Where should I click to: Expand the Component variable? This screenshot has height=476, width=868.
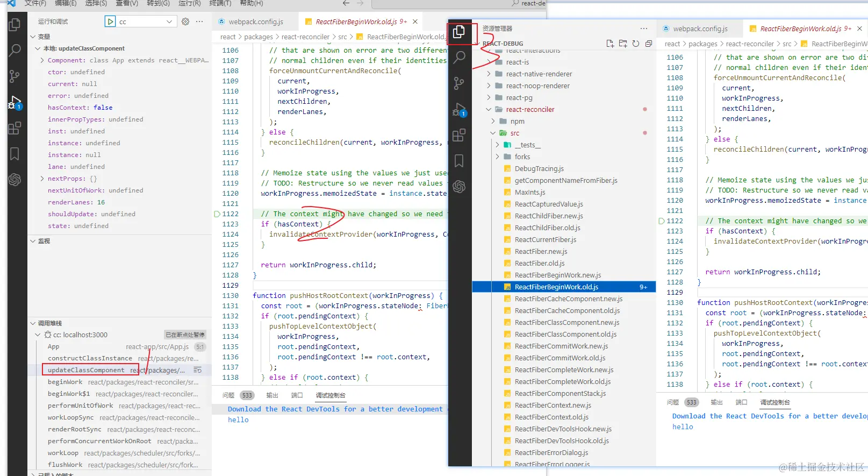pos(42,60)
